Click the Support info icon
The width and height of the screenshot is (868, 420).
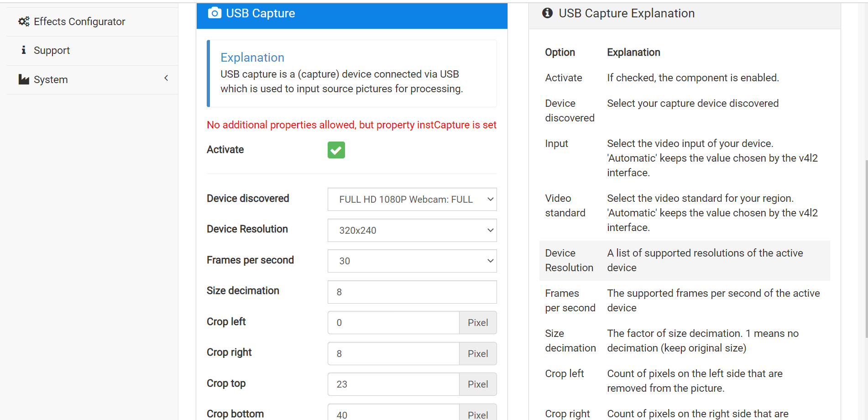[x=24, y=50]
